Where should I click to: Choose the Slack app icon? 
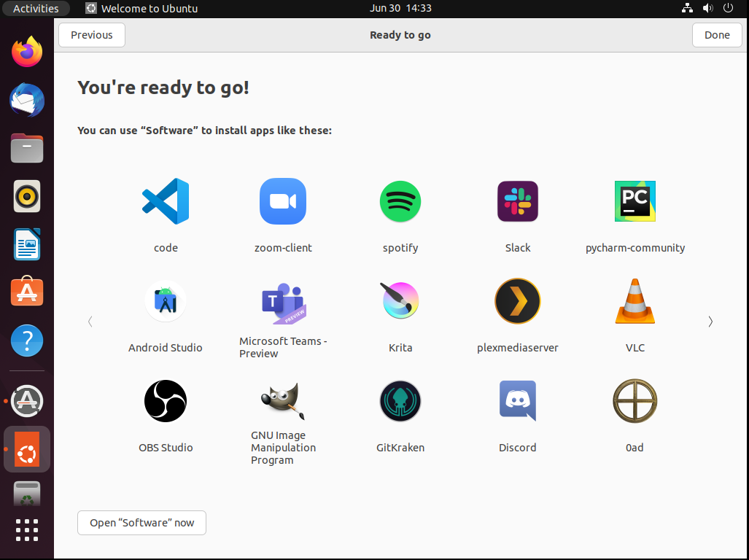(x=518, y=201)
